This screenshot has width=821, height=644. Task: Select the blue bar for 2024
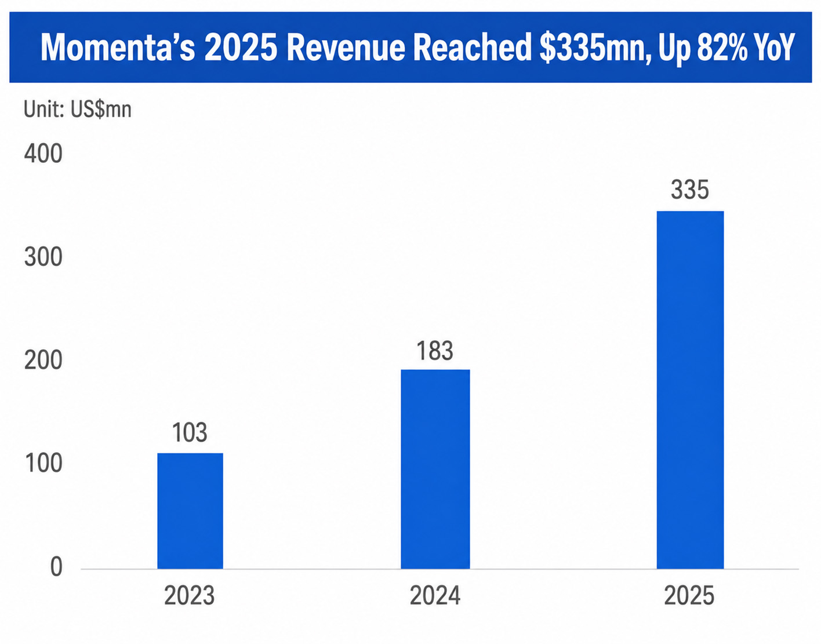point(435,469)
